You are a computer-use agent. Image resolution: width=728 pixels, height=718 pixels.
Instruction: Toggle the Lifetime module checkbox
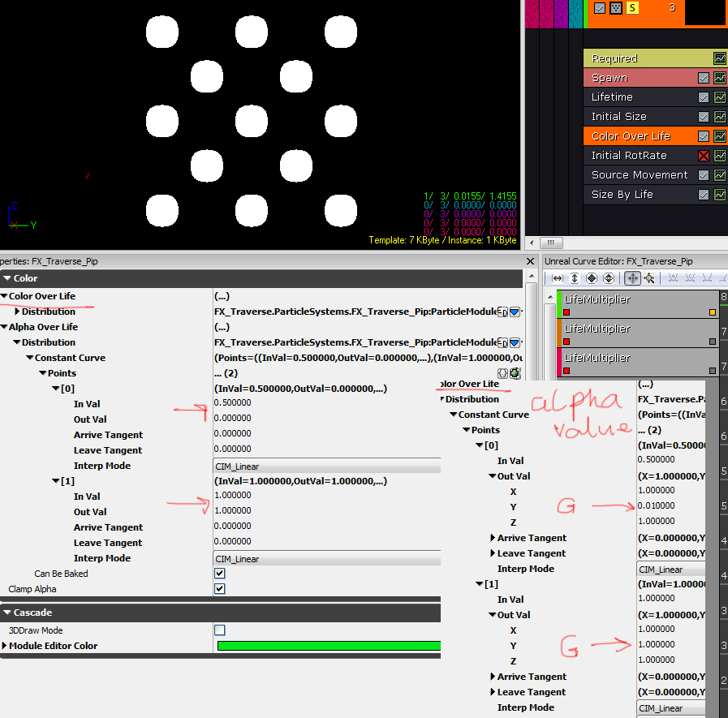point(704,97)
